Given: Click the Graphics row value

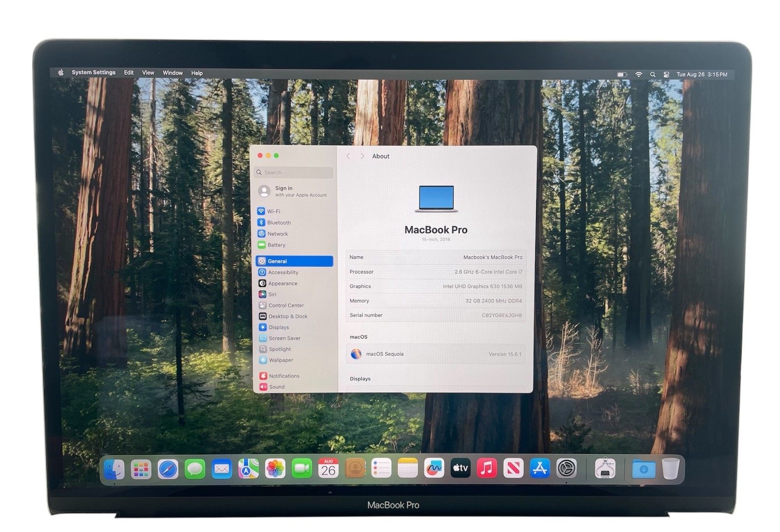Looking at the screenshot, I should [x=482, y=286].
